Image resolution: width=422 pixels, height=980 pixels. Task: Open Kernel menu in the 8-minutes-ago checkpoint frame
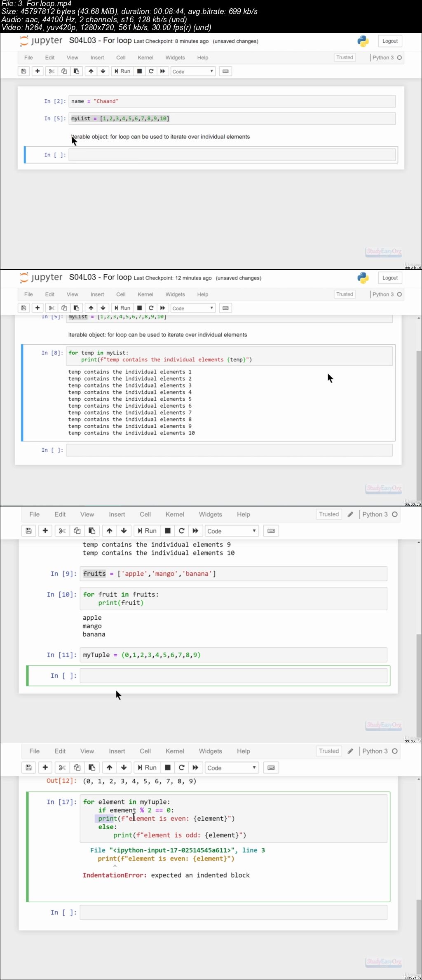tap(145, 58)
